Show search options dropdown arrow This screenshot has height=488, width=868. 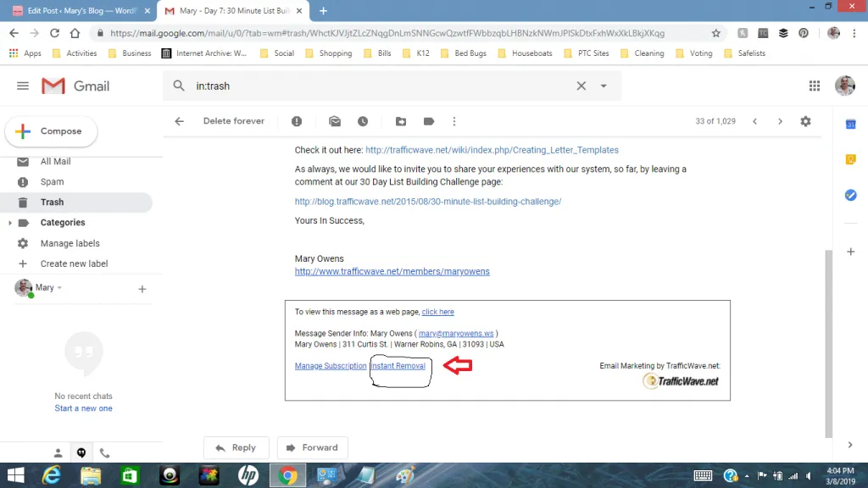(x=604, y=86)
